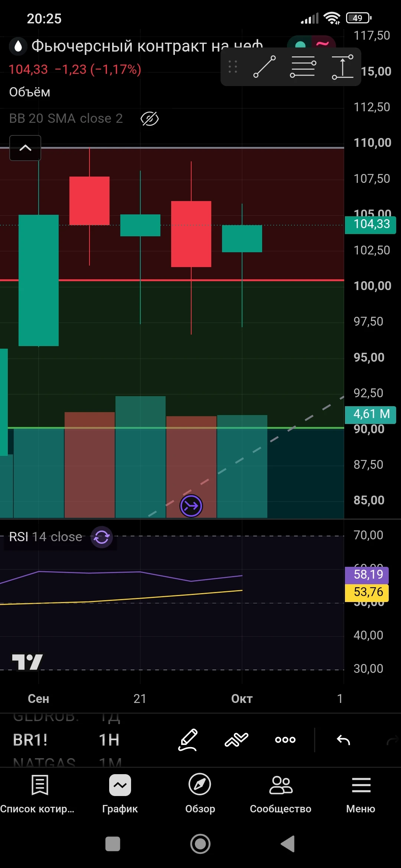Screen dimensions: 401x868
Task: Tap the 4,61 M volume label
Action: point(371,414)
